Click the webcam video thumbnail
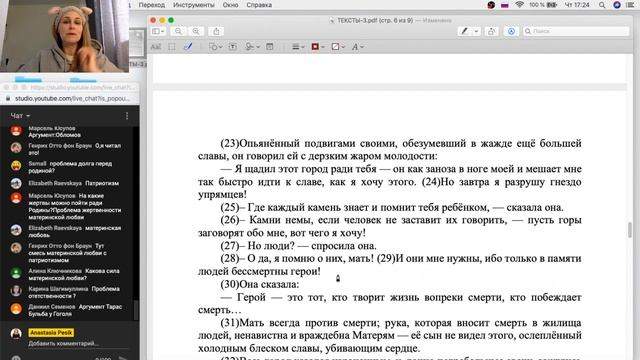The height and width of the screenshot is (360, 640). [64, 36]
